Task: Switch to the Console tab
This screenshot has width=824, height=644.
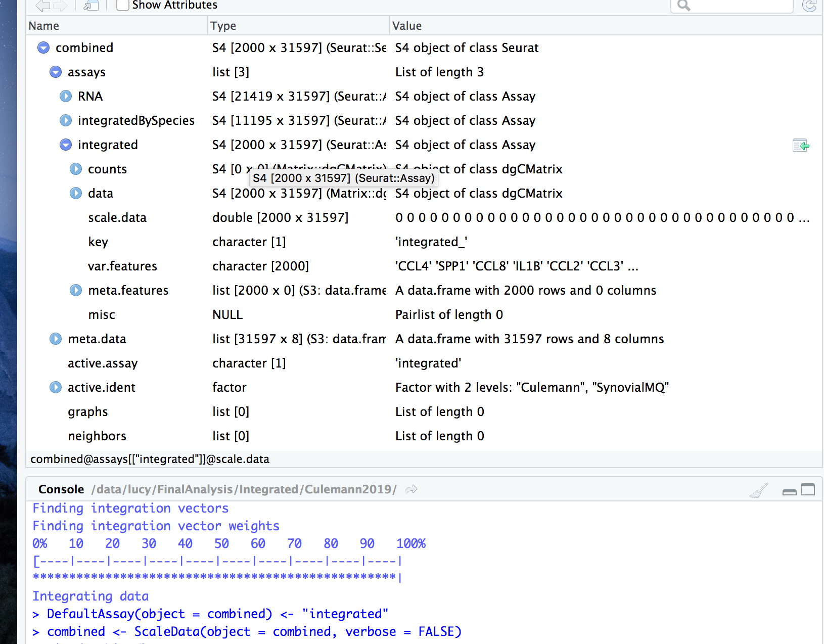Action: [x=61, y=489]
